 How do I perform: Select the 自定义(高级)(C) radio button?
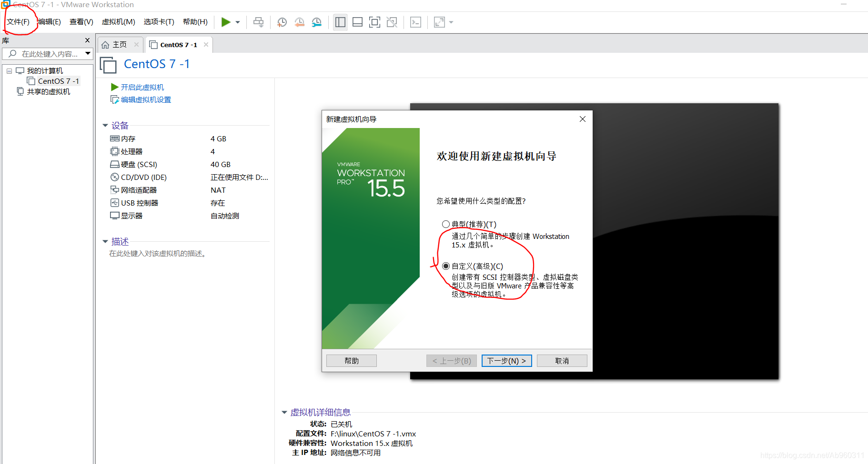coord(446,266)
